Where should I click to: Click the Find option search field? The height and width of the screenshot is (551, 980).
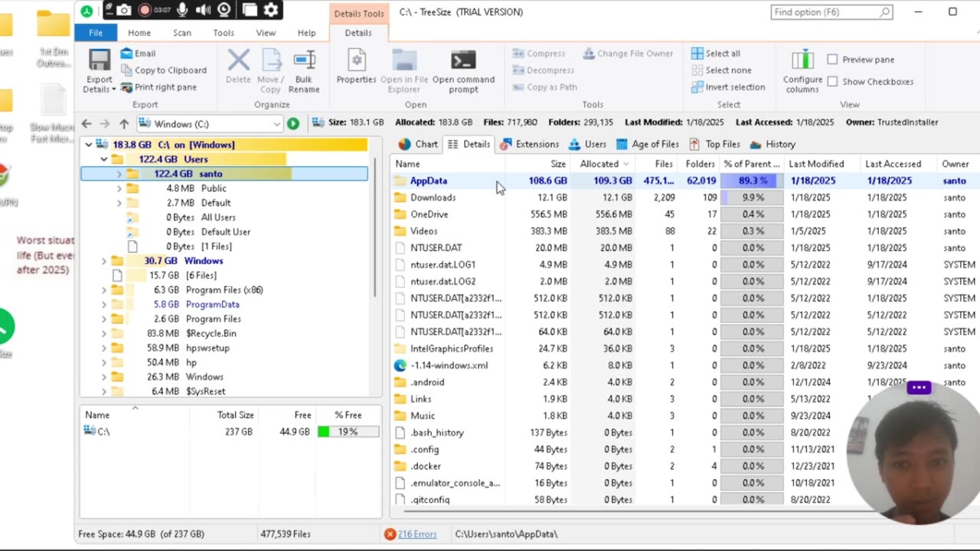831,12
